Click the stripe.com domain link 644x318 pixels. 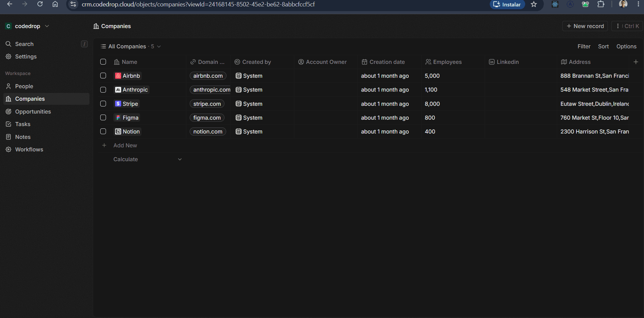coord(207,104)
